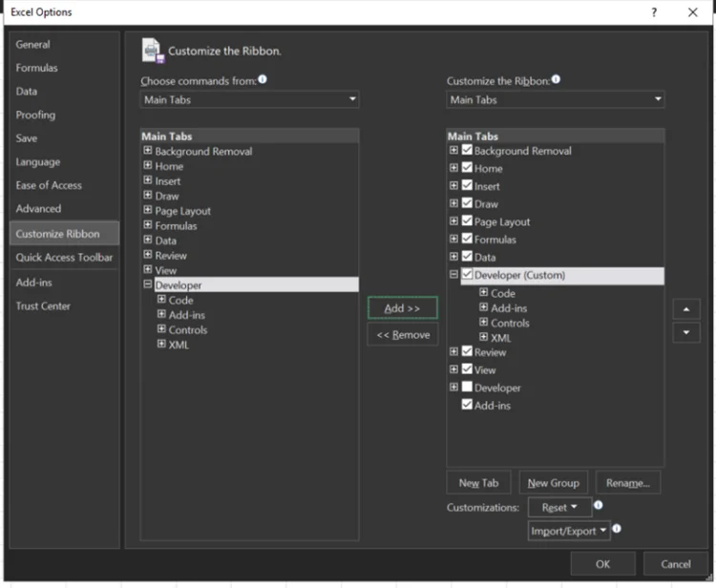
Task: Click the Cancel button
Action: [675, 564]
